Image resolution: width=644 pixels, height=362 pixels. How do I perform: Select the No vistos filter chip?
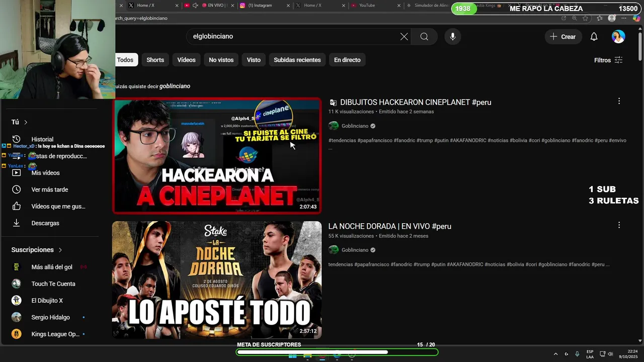[x=221, y=60]
